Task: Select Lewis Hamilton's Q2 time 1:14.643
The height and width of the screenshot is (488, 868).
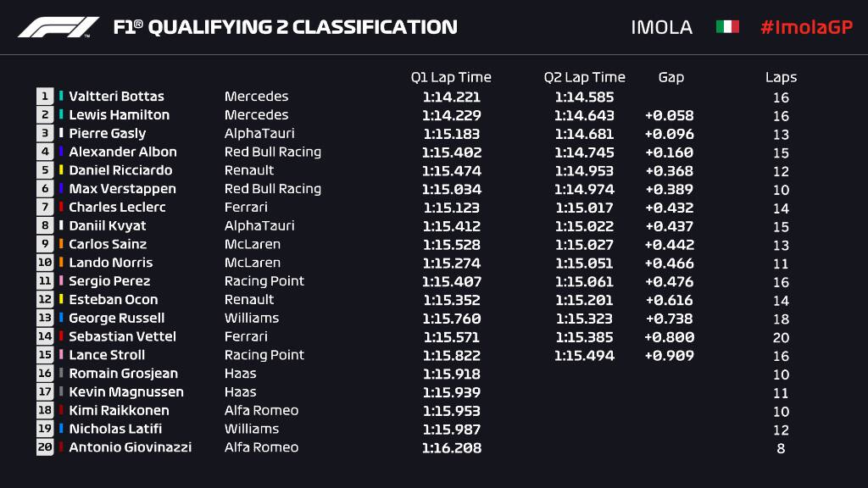Action: (x=584, y=115)
